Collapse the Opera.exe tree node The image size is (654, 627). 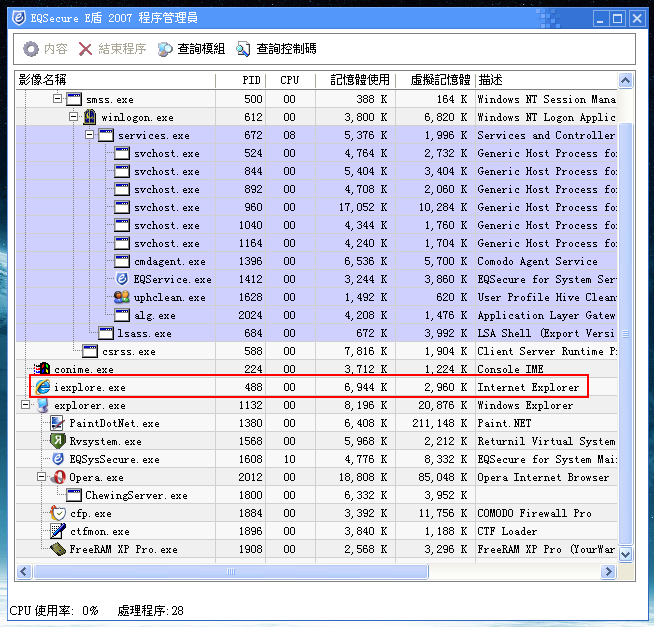coord(41,476)
